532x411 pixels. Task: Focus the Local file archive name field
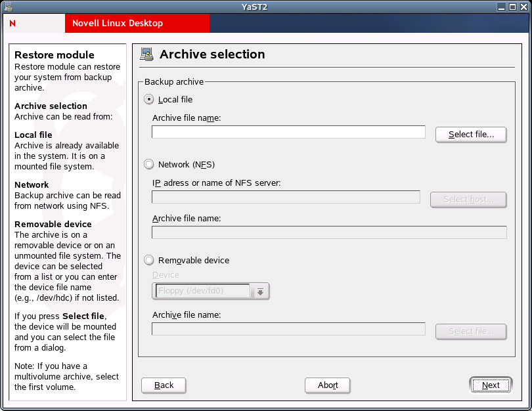288,132
